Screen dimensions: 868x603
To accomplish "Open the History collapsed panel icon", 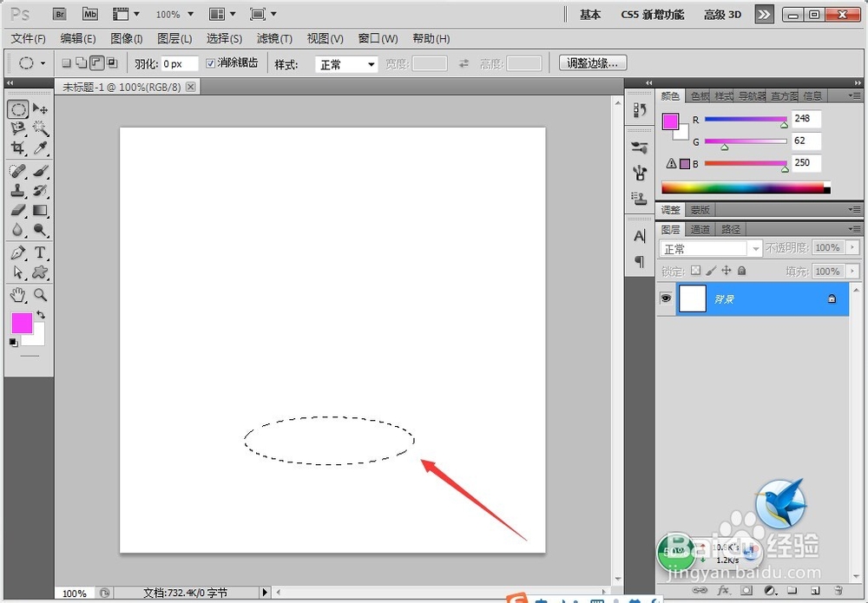I will pyautogui.click(x=640, y=110).
